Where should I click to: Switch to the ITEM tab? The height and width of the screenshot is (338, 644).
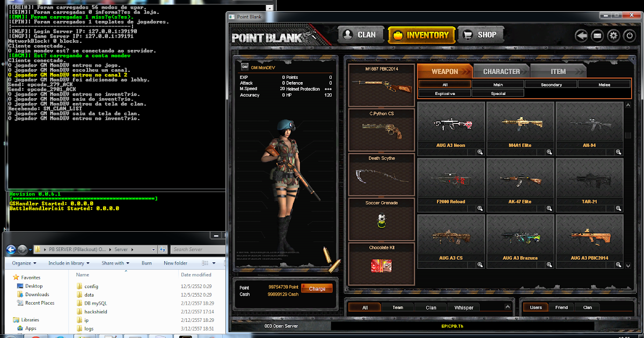pyautogui.click(x=558, y=71)
